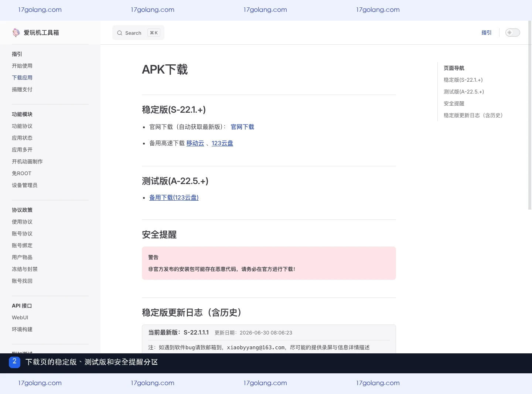The width and height of the screenshot is (532, 394).
Task: Click the 指引 sidebar group title
Action: (x=17, y=54)
